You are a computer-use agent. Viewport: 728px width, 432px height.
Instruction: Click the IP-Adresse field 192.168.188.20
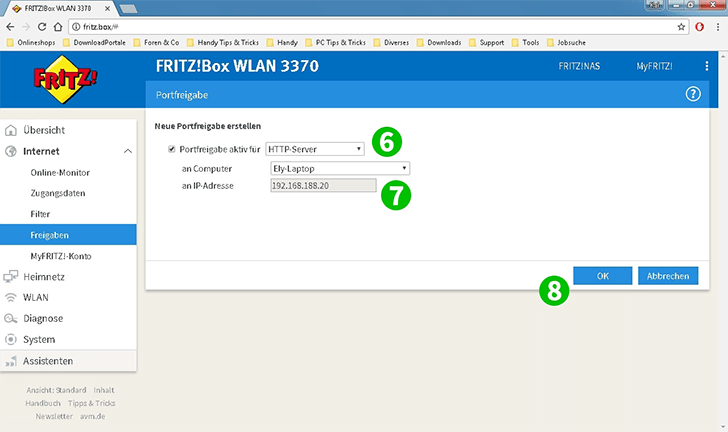point(323,186)
